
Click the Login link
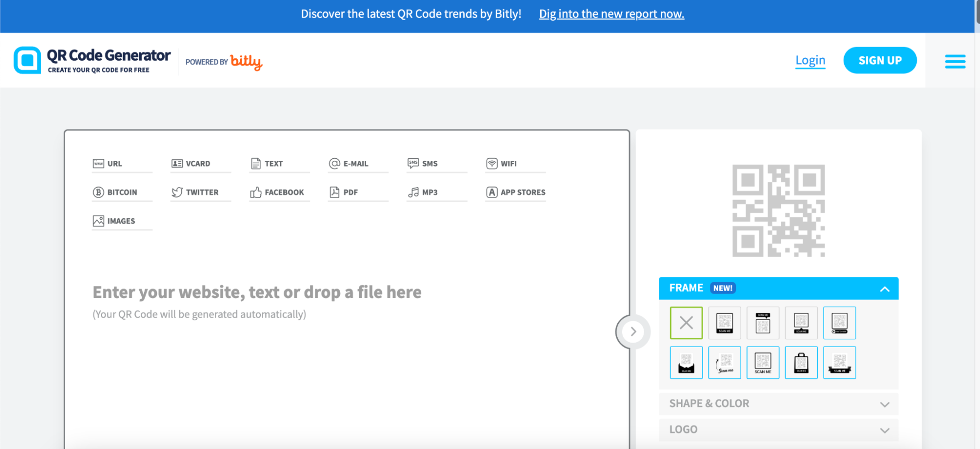pyautogui.click(x=810, y=60)
